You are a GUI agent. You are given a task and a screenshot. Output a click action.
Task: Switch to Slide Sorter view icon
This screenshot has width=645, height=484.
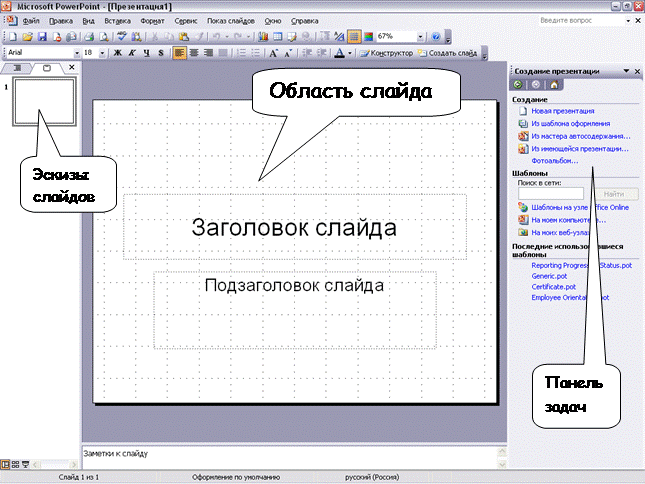click(15, 465)
